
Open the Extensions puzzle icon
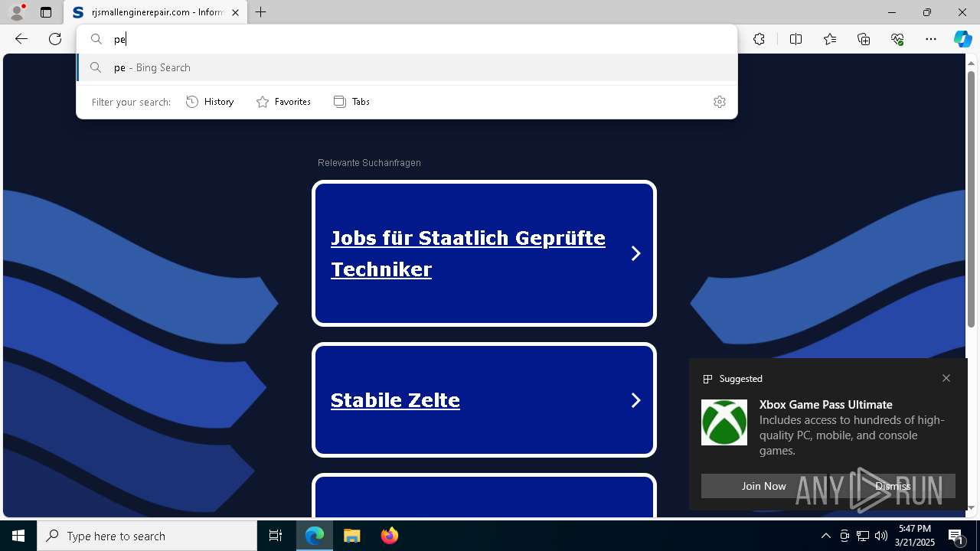(759, 39)
